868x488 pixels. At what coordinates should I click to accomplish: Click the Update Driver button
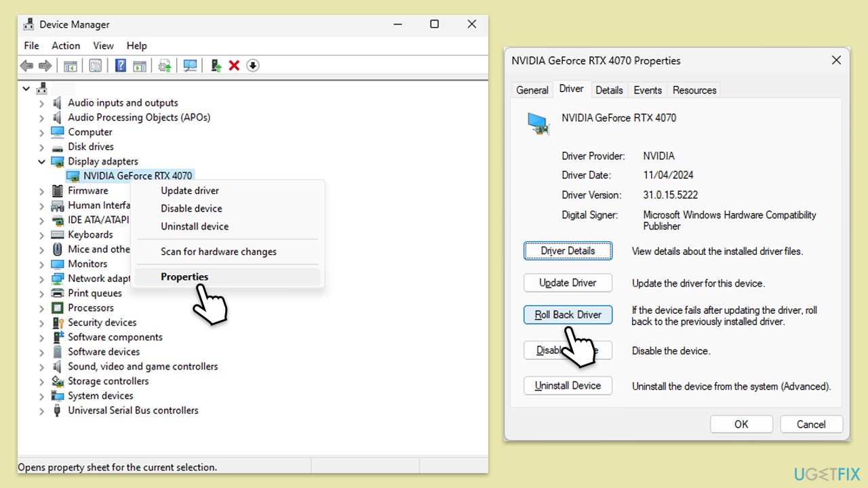tap(568, 283)
